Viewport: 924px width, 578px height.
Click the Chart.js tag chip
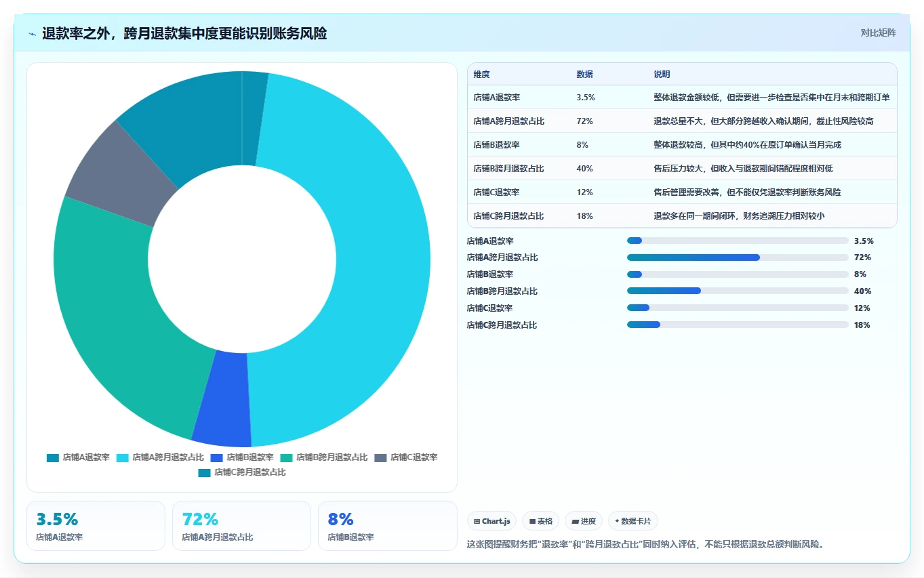pyautogui.click(x=491, y=521)
